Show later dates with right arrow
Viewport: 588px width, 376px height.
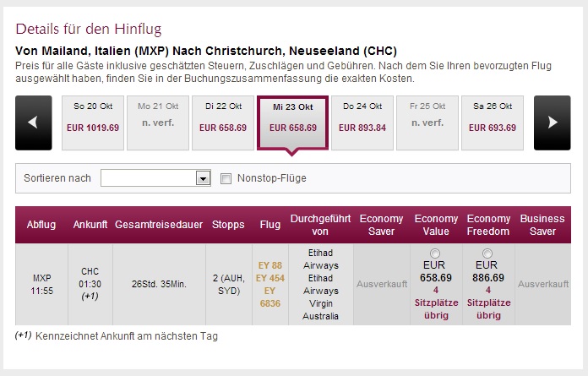552,123
